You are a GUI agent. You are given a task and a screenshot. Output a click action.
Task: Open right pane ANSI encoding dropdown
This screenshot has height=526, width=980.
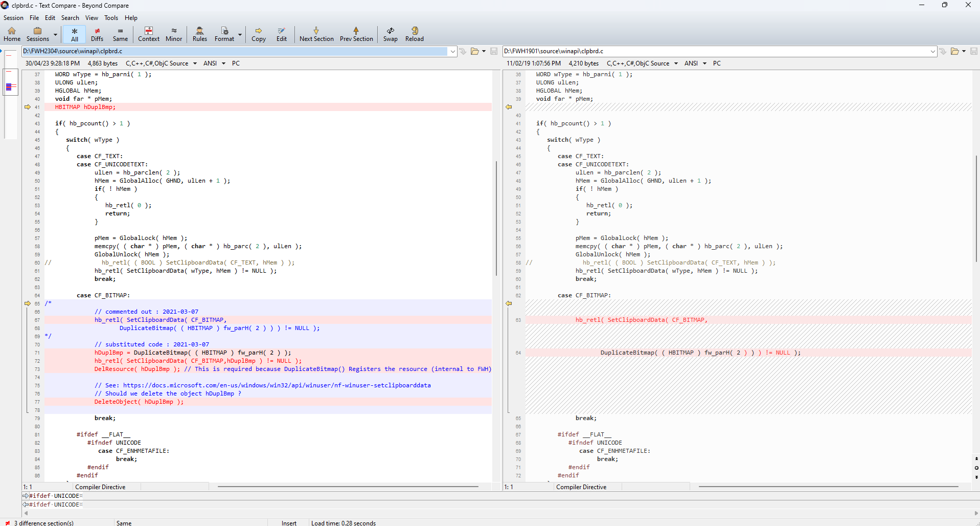(695, 63)
